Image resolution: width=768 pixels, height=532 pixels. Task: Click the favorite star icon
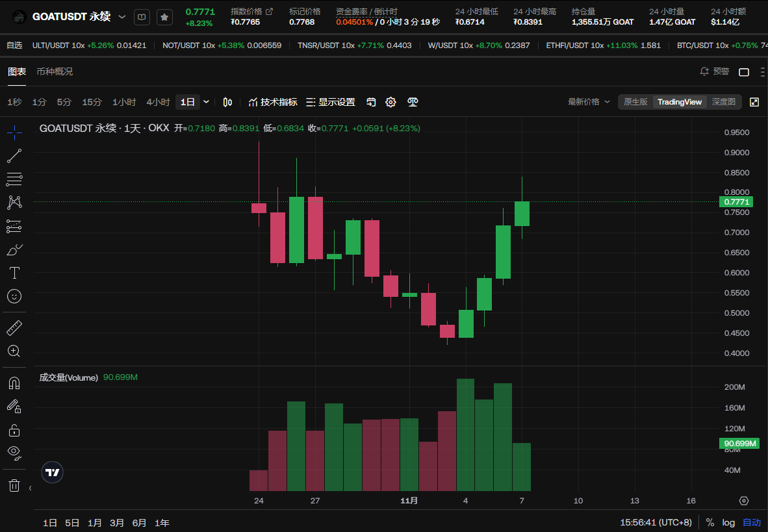point(164,17)
